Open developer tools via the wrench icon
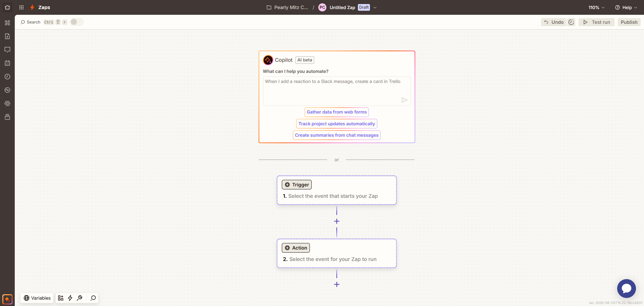Screen dimensions: 644x306 click(80, 298)
